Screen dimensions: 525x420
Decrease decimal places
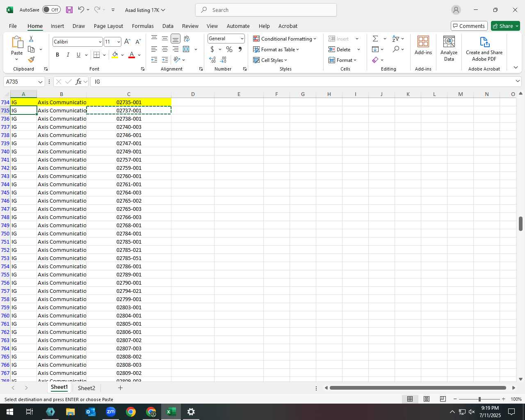click(224, 60)
